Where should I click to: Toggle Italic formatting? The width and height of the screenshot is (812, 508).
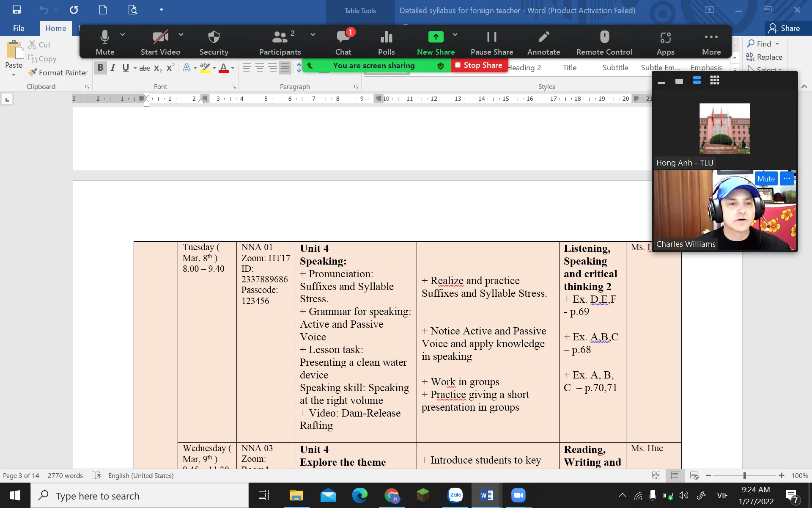(x=113, y=68)
